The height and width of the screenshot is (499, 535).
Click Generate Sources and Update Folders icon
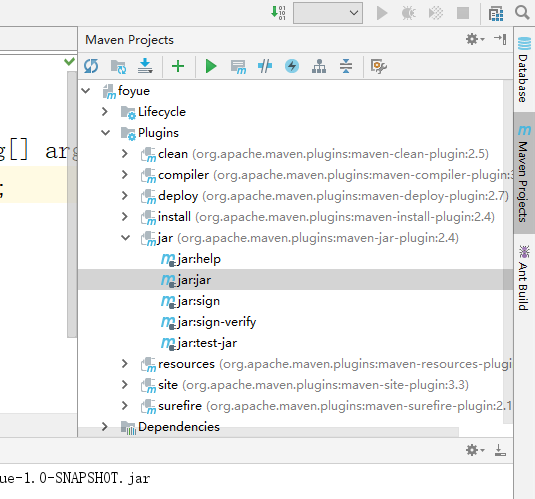coord(118,66)
